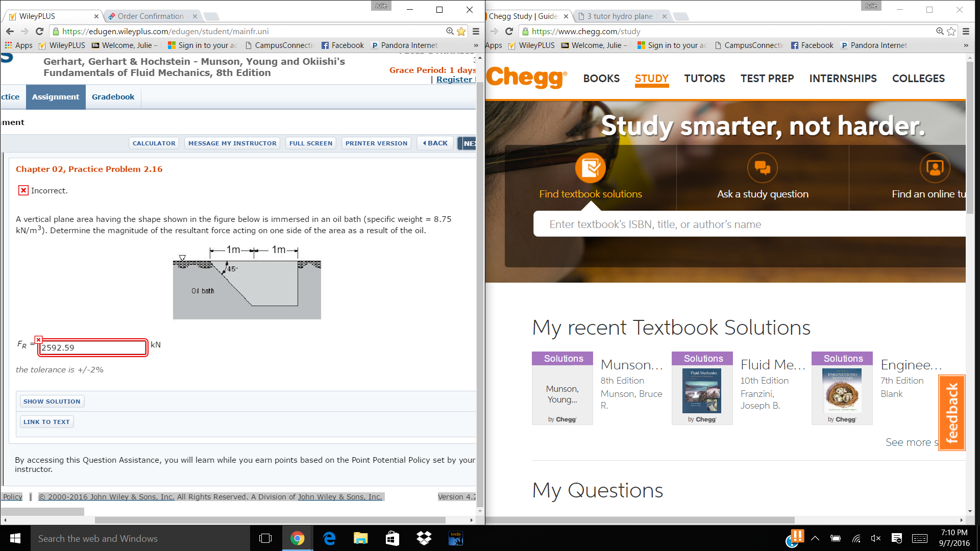Open Chrome menu in WileyPLUS window
Image resolution: width=980 pixels, height=551 pixels.
[x=476, y=31]
